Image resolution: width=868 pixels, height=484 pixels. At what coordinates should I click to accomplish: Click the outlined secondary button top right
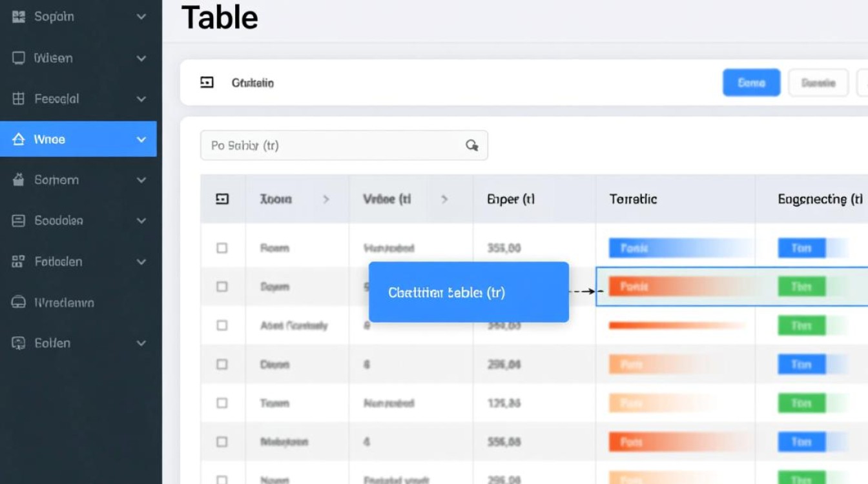tap(818, 83)
